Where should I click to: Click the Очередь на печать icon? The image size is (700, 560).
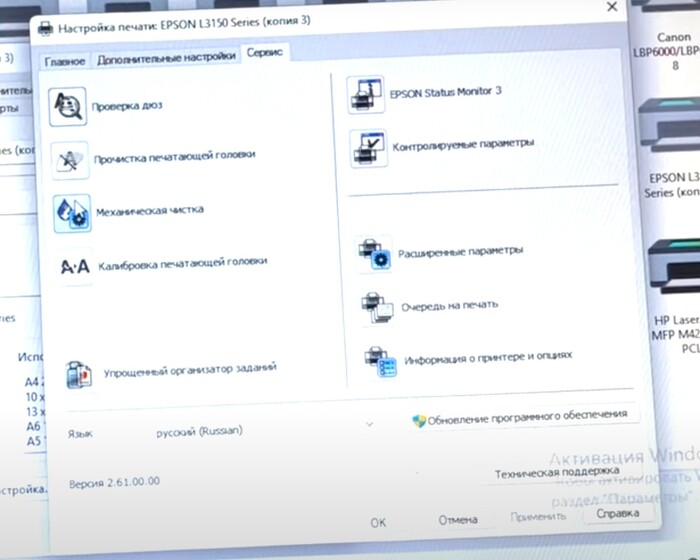point(377,308)
